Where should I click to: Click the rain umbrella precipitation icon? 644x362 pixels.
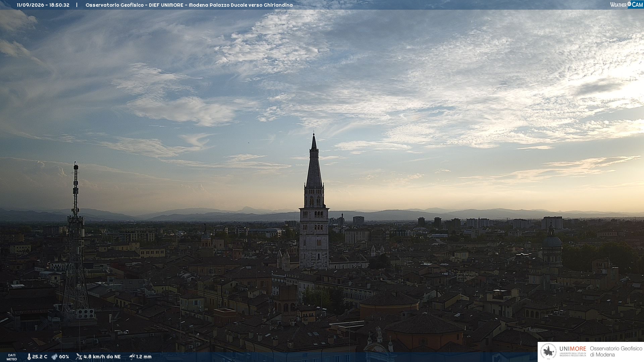tap(132, 357)
